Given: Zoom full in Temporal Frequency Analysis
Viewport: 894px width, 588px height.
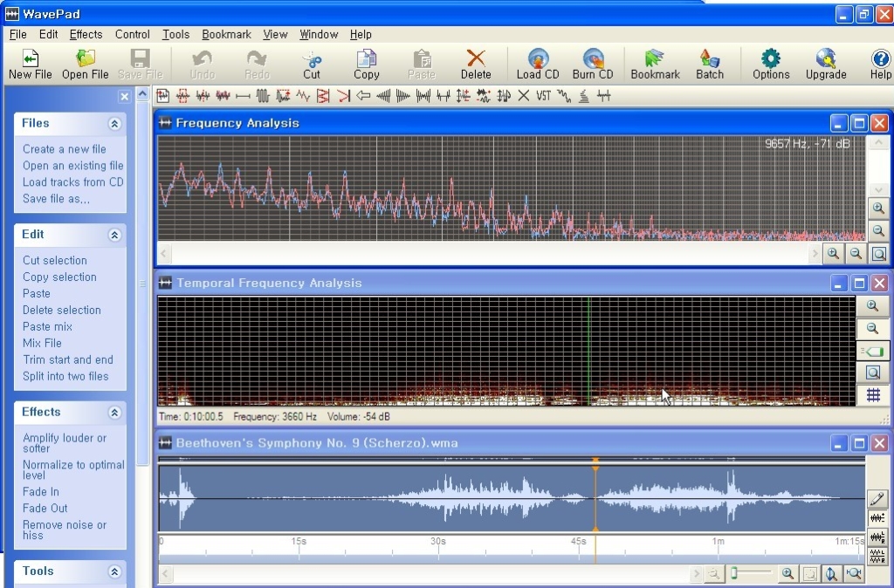Looking at the screenshot, I should [x=872, y=373].
